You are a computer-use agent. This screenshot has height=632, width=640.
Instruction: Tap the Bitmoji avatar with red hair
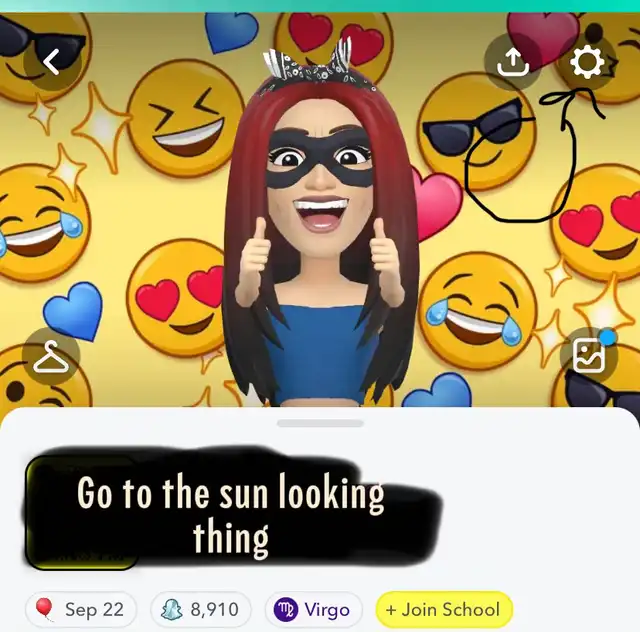tap(321, 229)
